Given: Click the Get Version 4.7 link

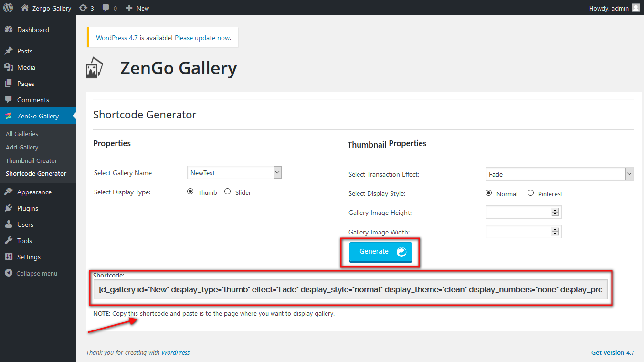Looking at the screenshot, I should (x=613, y=352).
